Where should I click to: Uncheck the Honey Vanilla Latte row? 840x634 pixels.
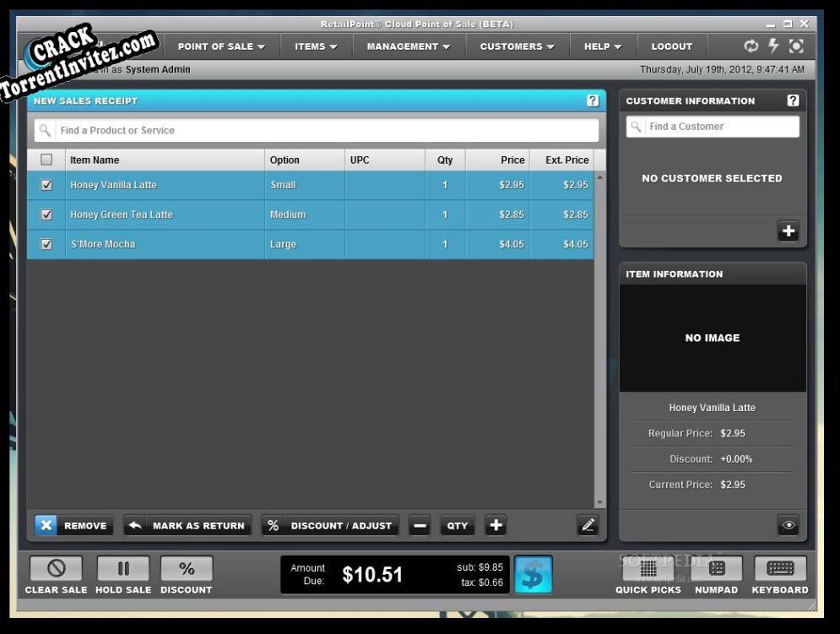46,184
